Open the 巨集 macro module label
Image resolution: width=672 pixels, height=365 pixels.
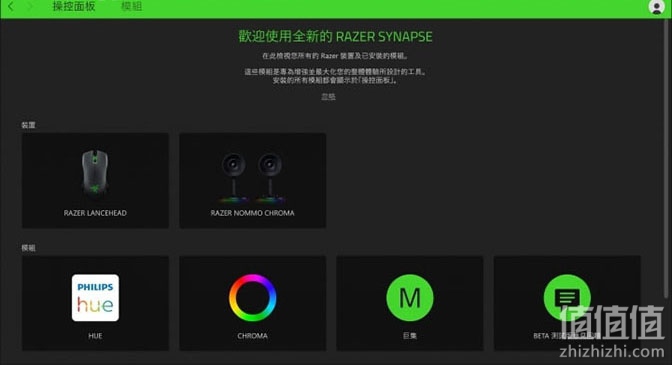[x=410, y=336]
